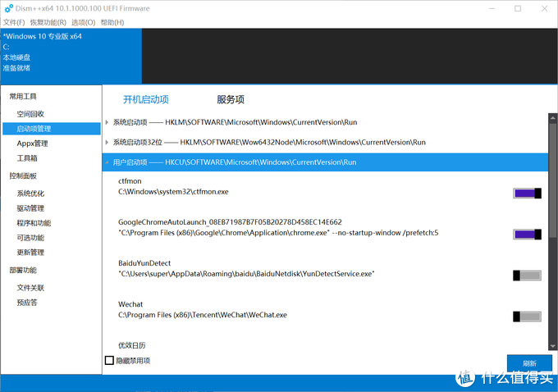Click the startup list scrollbar thumb
This screenshot has height=392, width=558.
click(x=552, y=180)
